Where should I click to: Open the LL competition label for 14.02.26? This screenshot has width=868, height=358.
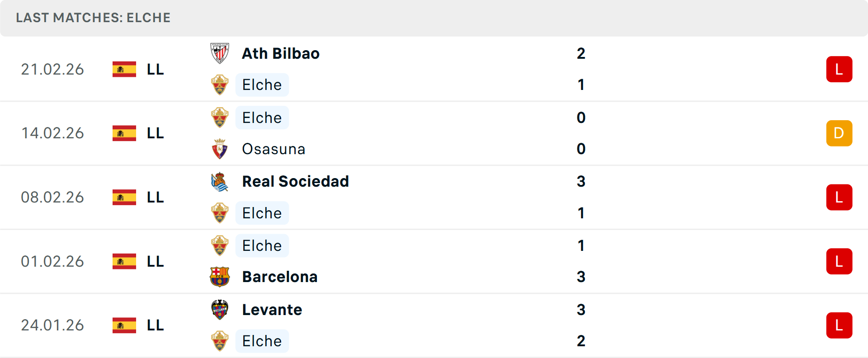coord(154,133)
